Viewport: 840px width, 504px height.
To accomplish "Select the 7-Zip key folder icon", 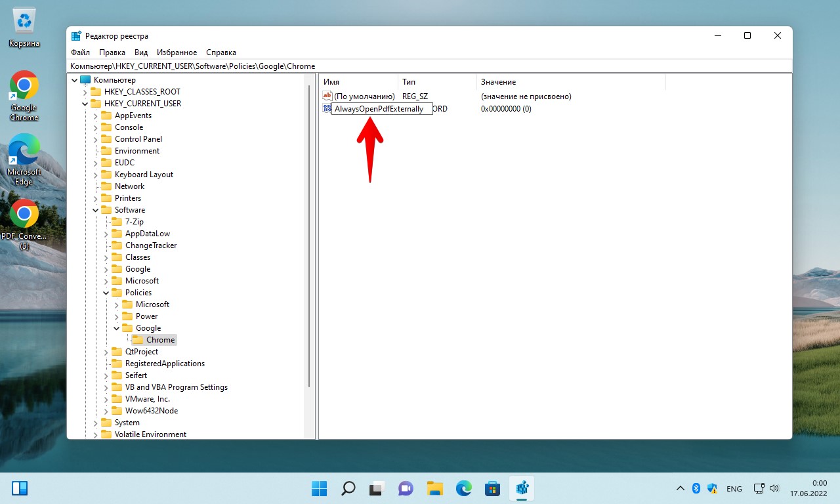I will point(117,222).
